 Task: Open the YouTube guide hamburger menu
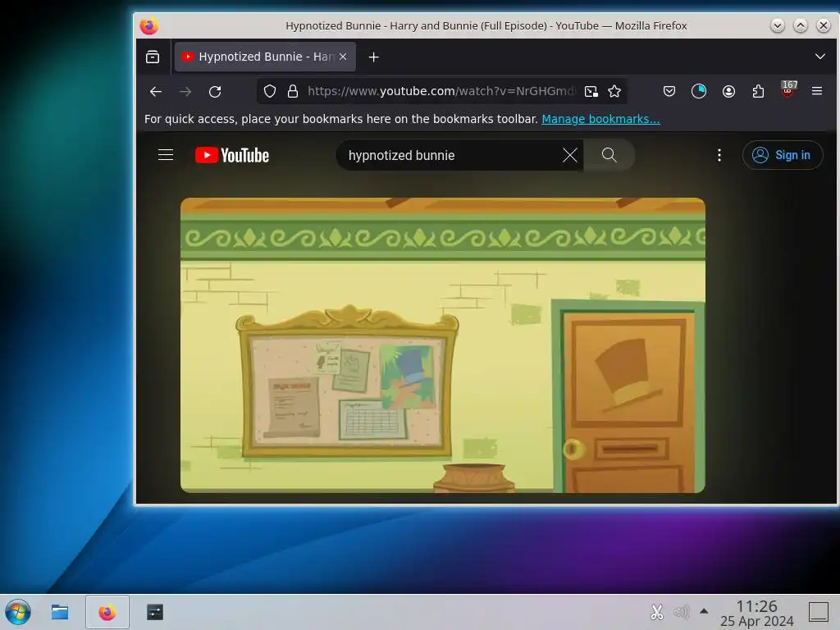point(166,155)
